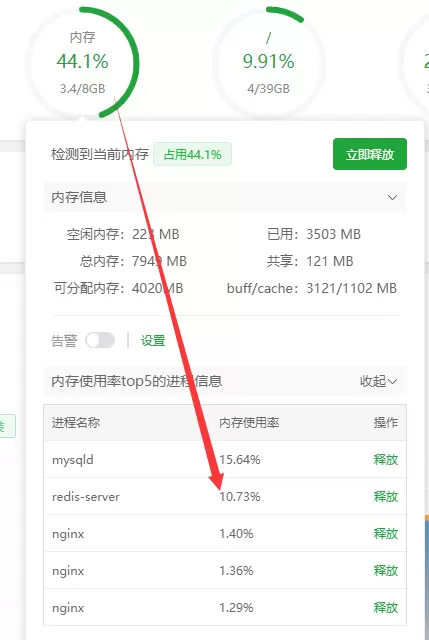
Task: Release the nginx process using 1.40%
Action: tap(386, 533)
